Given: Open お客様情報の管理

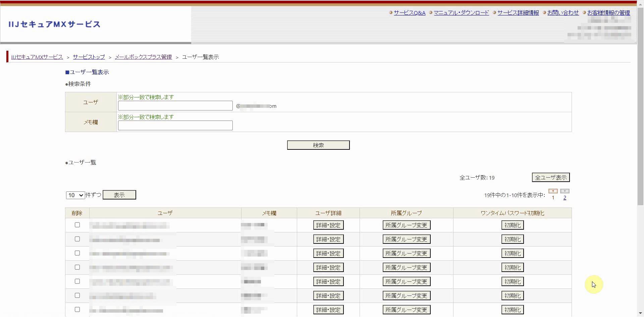Looking at the screenshot, I should tap(608, 13).
